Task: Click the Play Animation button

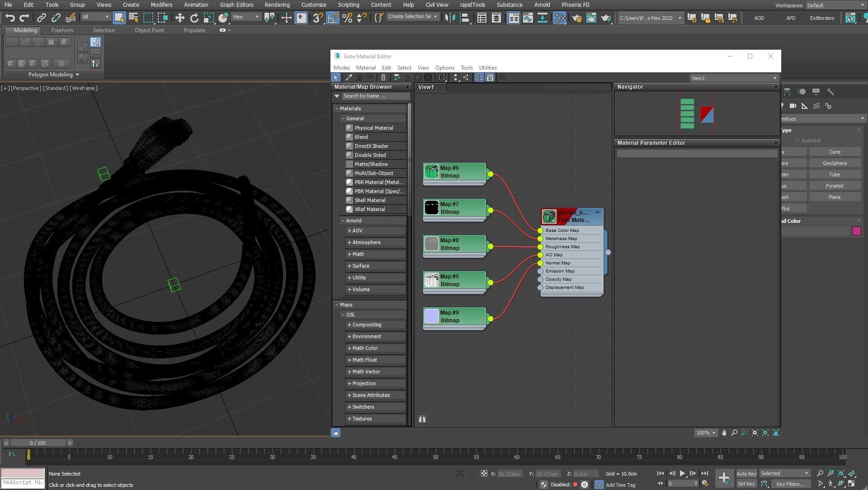Action: [682, 473]
